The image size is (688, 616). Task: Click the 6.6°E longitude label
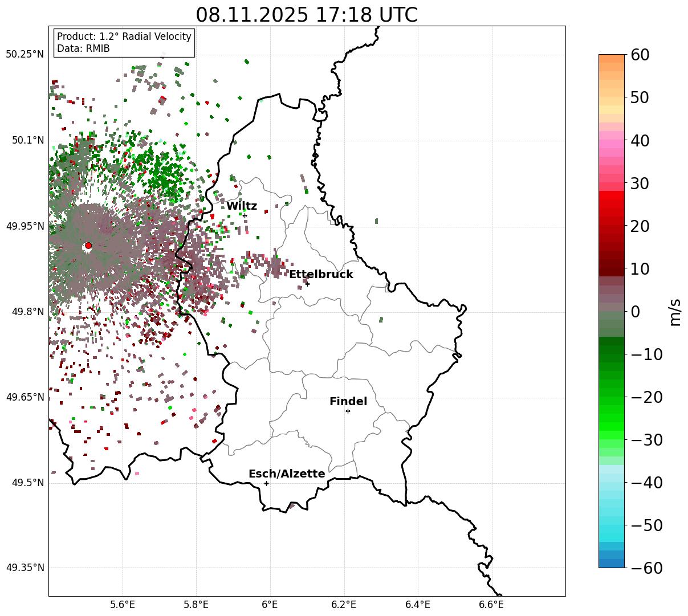tap(491, 604)
